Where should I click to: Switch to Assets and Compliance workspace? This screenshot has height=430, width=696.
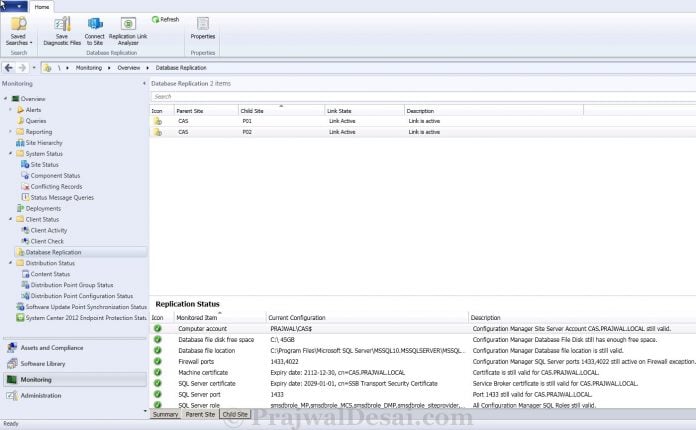[75, 348]
